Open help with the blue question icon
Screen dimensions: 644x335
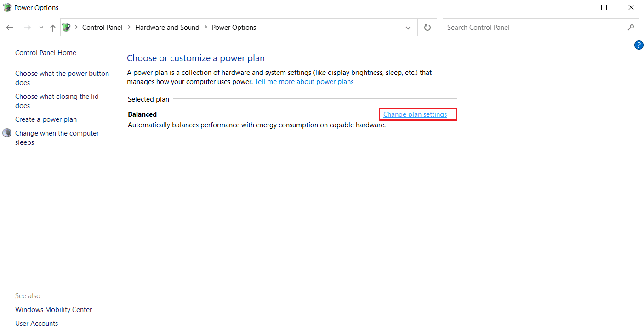tap(638, 45)
